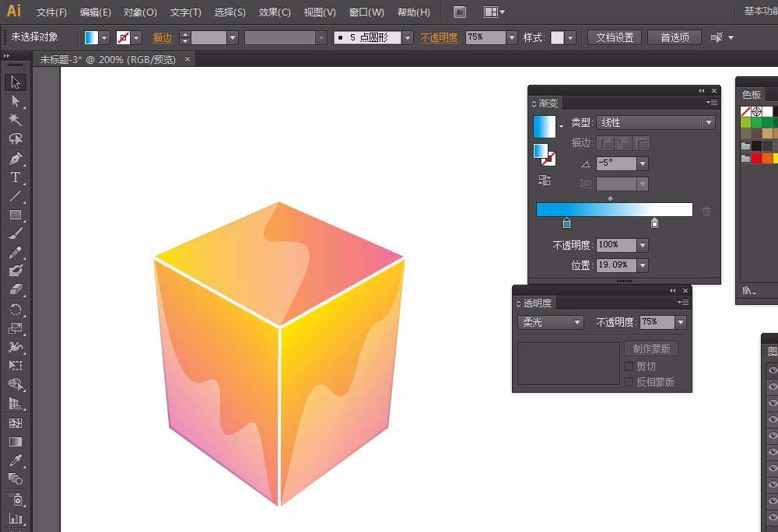The width and height of the screenshot is (778, 532).
Task: Click the blue gradient slider stop
Action: click(566, 223)
